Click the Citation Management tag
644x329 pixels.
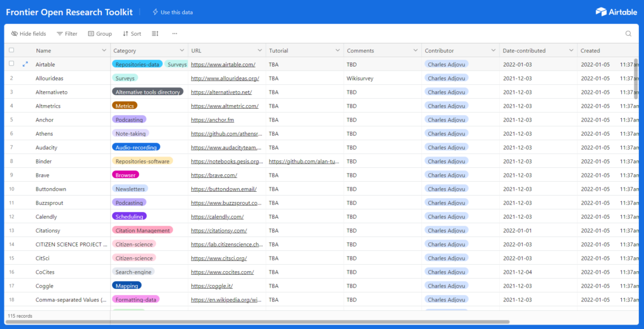click(x=143, y=230)
